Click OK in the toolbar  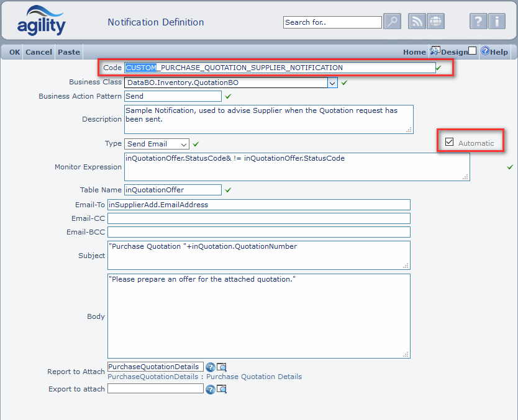coord(14,52)
